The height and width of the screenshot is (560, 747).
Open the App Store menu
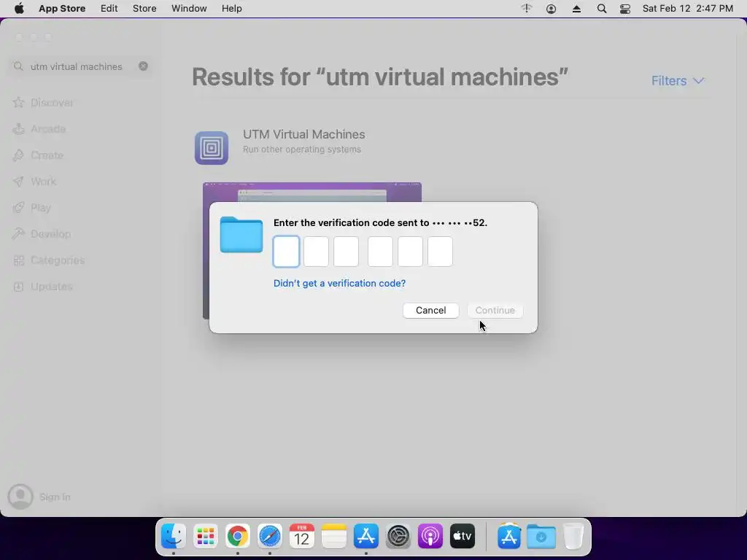pyautogui.click(x=62, y=9)
